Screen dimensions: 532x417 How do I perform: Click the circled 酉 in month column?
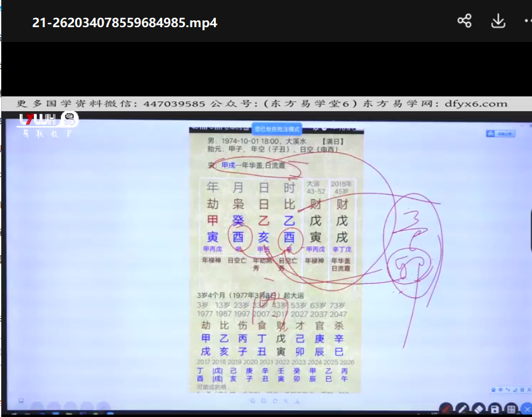point(238,237)
